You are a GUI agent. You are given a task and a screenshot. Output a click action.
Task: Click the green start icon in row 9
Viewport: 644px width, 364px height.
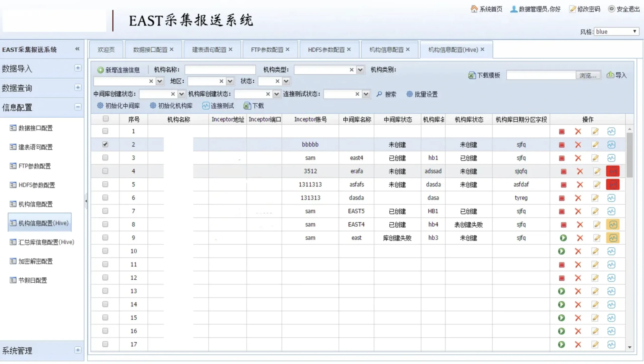pyautogui.click(x=563, y=238)
